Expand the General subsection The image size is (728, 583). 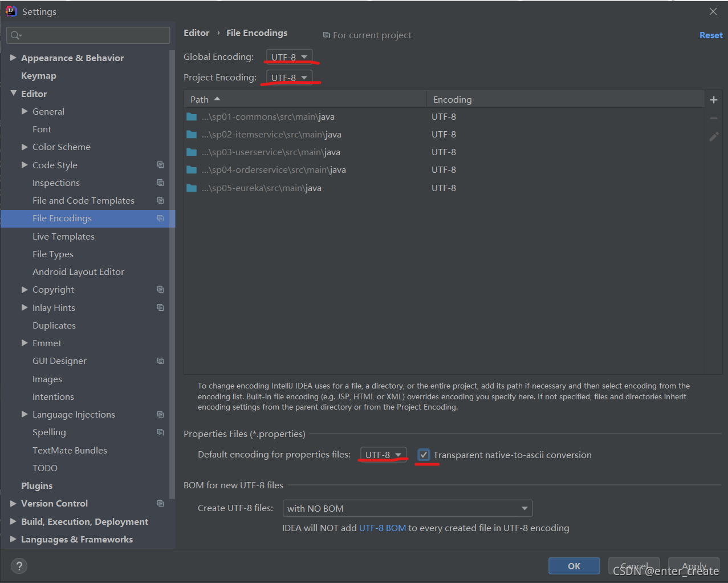pyautogui.click(x=25, y=111)
